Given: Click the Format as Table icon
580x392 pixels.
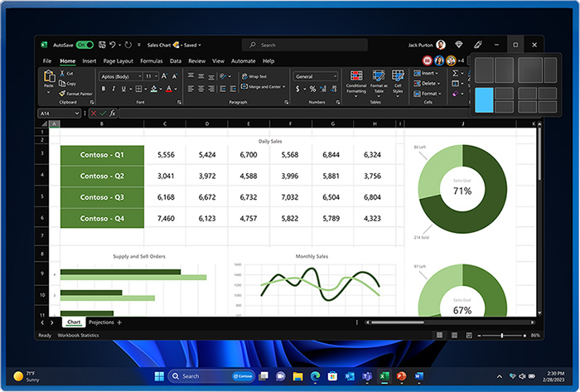Looking at the screenshot, I should pyautogui.click(x=378, y=84).
